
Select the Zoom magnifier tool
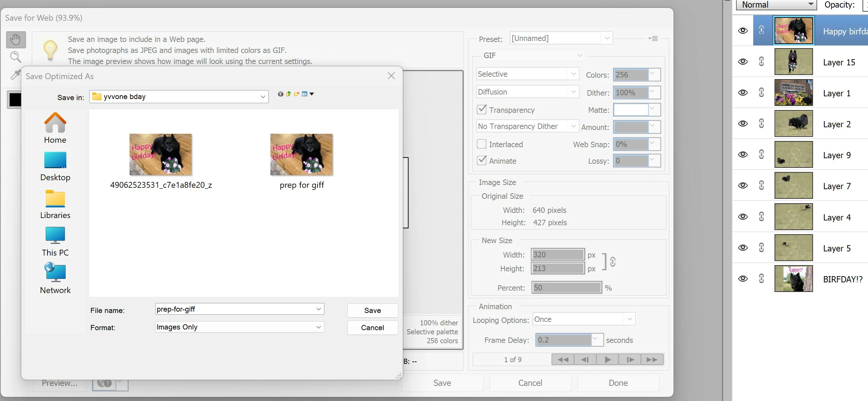(15, 57)
